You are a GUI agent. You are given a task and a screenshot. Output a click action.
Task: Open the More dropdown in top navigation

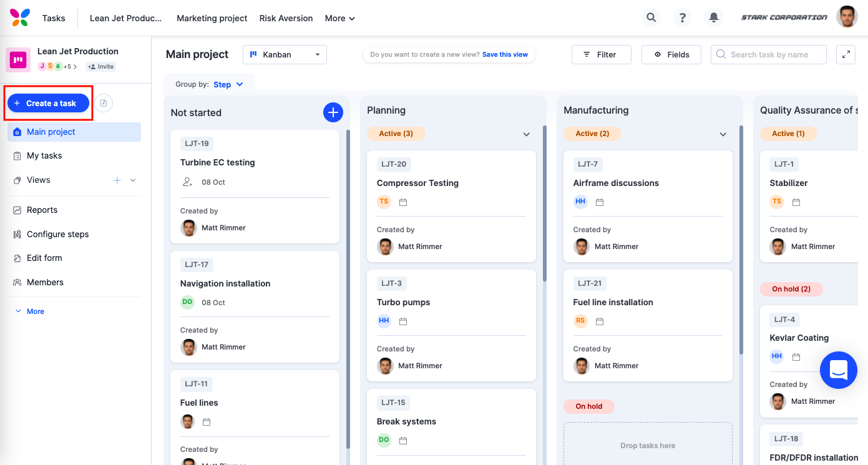coord(340,18)
